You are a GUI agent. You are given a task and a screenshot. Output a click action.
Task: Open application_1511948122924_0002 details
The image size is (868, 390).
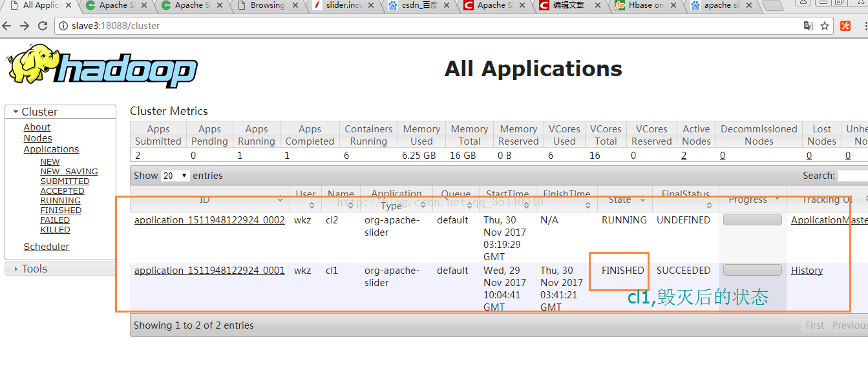(209, 220)
